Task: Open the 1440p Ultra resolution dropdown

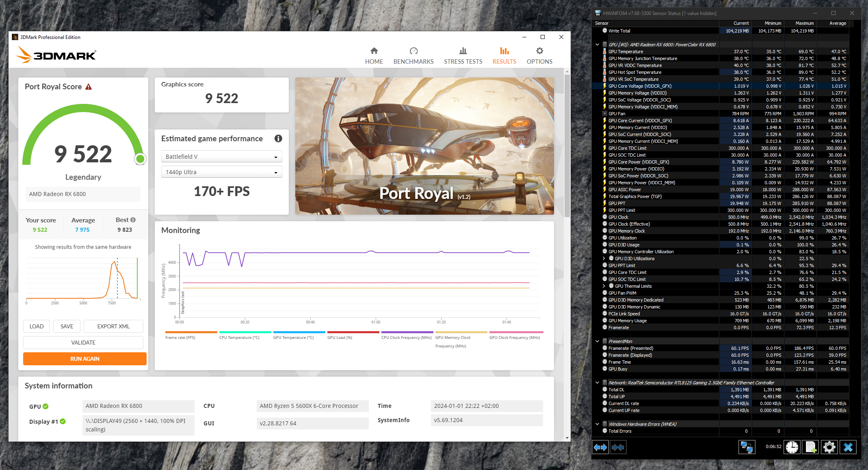Action: click(221, 172)
